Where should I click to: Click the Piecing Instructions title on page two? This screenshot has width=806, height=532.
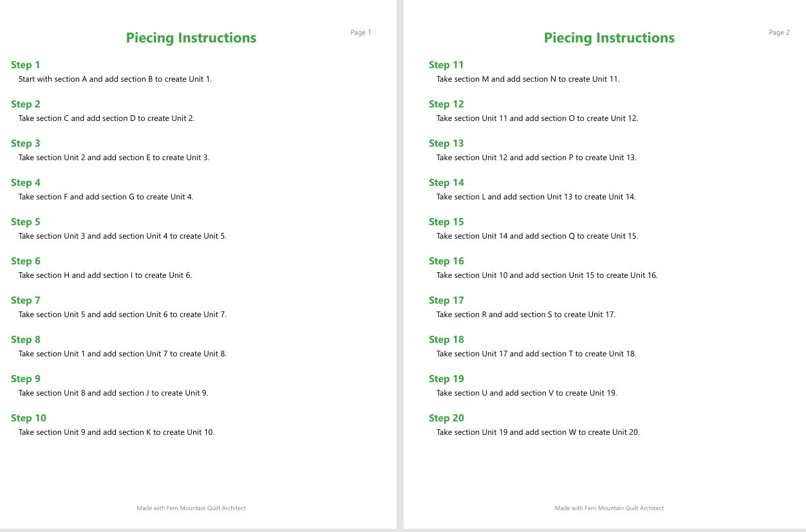click(x=609, y=38)
